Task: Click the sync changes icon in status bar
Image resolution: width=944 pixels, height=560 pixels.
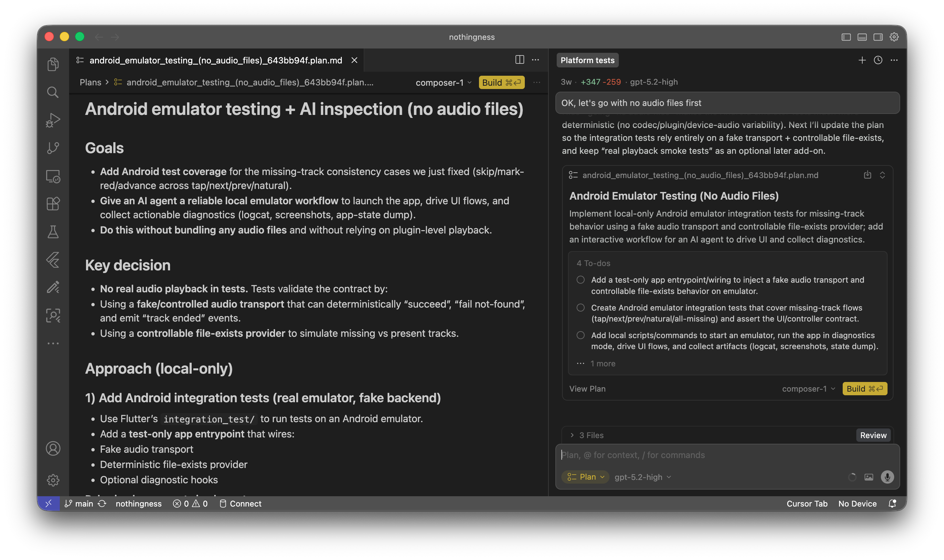Action: [102, 504]
